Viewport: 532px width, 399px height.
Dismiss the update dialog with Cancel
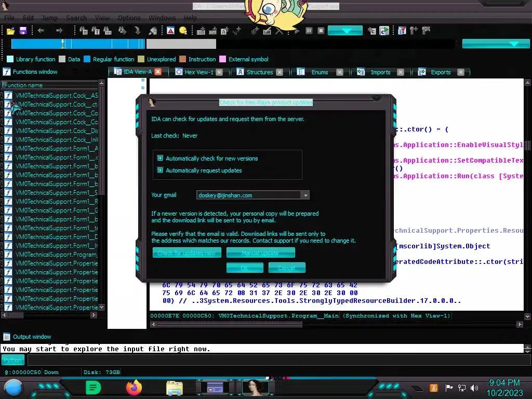point(287,268)
